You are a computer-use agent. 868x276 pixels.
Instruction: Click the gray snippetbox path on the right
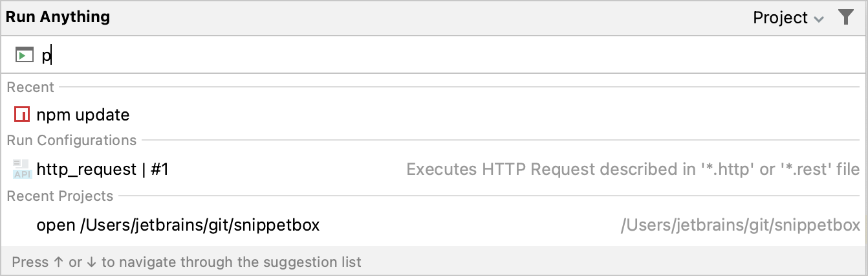tap(740, 225)
